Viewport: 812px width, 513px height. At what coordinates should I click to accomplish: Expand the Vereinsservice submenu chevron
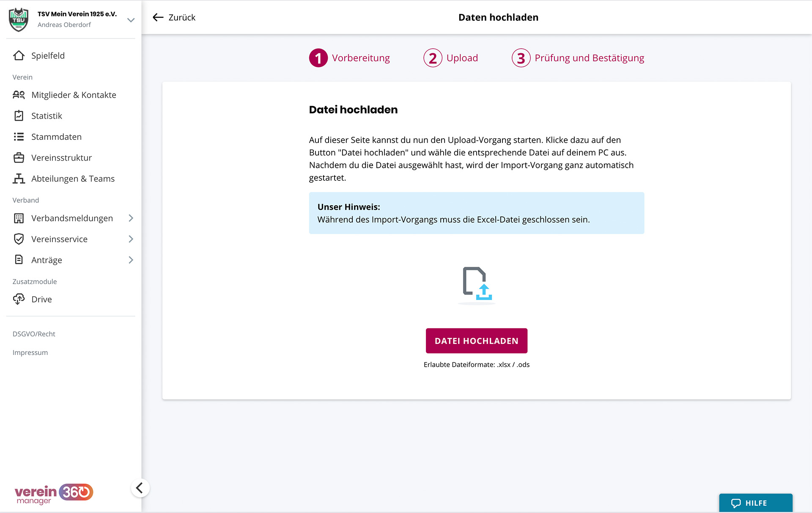point(131,239)
